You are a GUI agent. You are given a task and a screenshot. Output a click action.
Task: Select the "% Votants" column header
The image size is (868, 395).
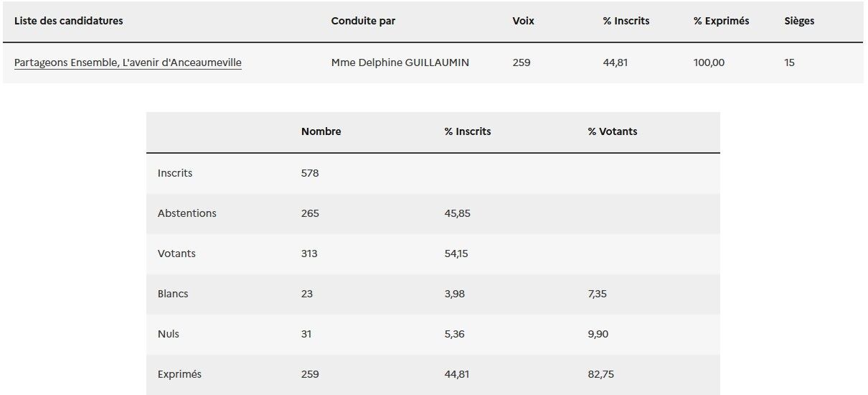[612, 132]
